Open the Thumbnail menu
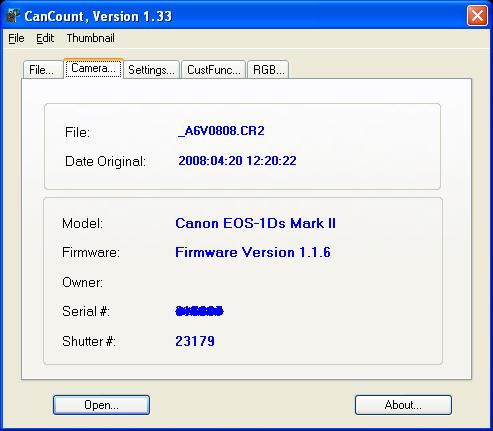The image size is (493, 431). tap(90, 38)
